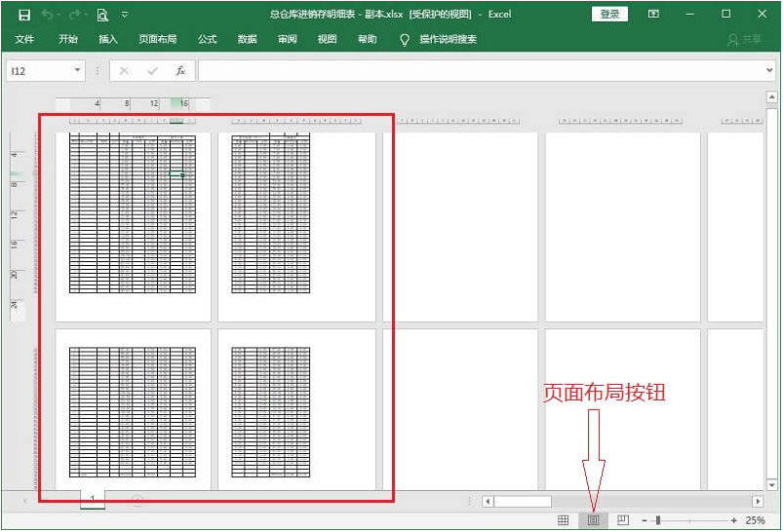Viewport: 783px width, 532px height.
Task: Switch to Page Break Preview view
Action: click(x=623, y=521)
